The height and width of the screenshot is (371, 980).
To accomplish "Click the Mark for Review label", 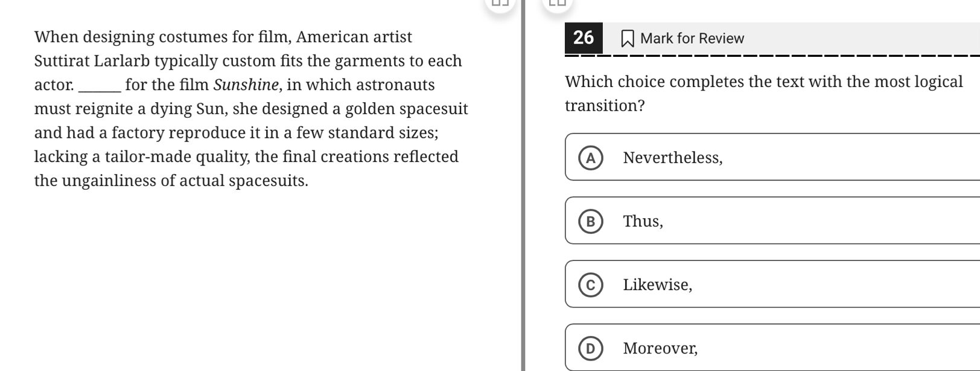I will [692, 39].
